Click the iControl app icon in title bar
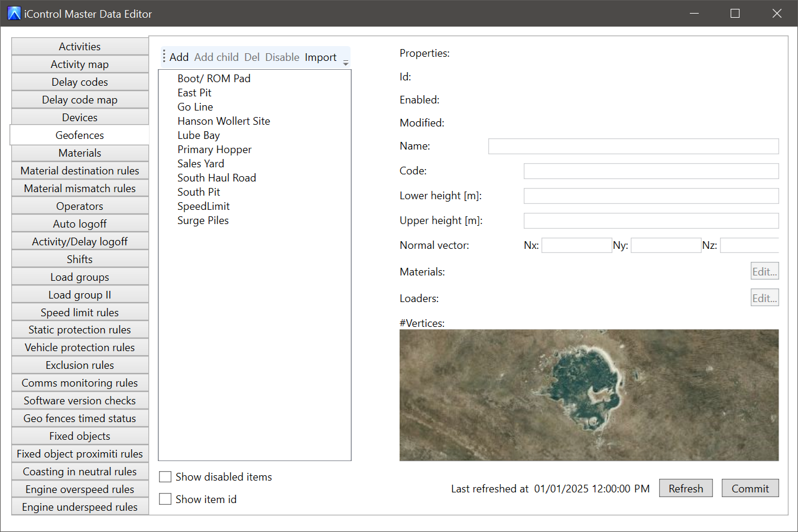798x532 pixels. tap(14, 13)
